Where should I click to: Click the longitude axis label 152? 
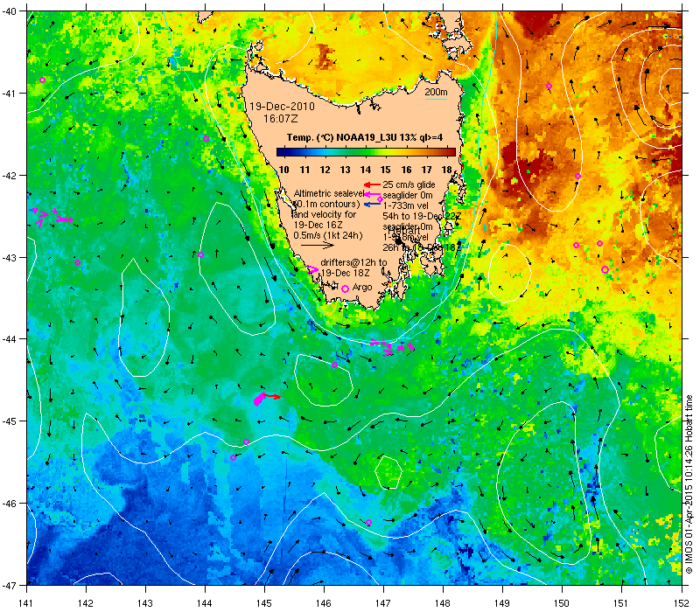(x=682, y=603)
